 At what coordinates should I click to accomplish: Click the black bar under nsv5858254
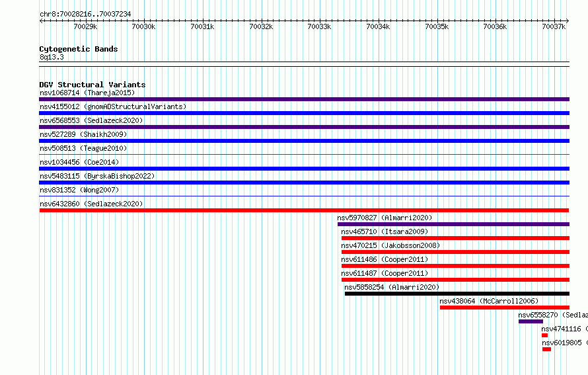tap(457, 294)
